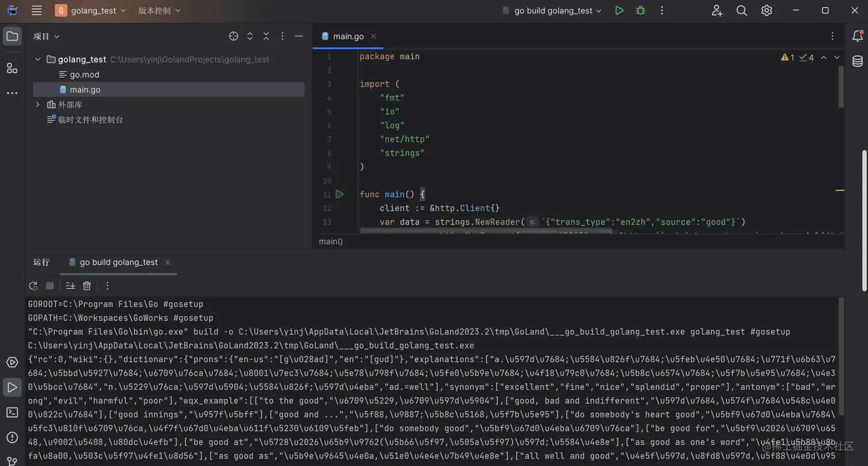Image resolution: width=868 pixels, height=466 pixels.
Task: Click the Select Opened File target icon
Action: pos(234,36)
